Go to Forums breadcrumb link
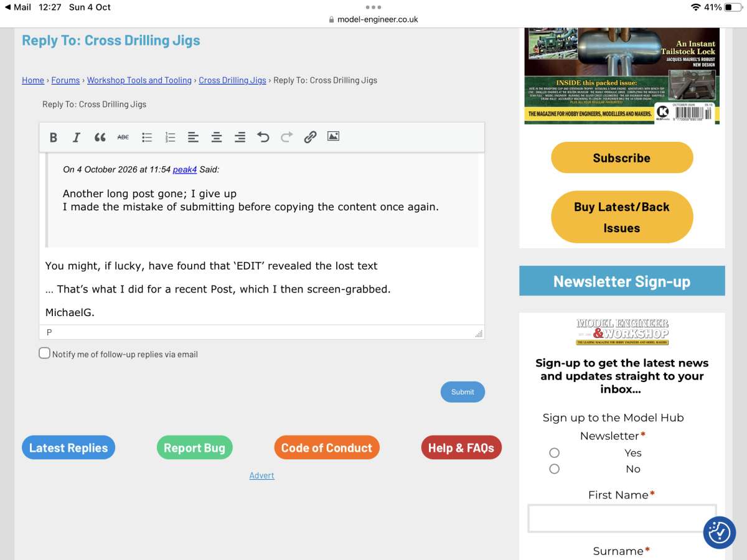 pyautogui.click(x=65, y=80)
